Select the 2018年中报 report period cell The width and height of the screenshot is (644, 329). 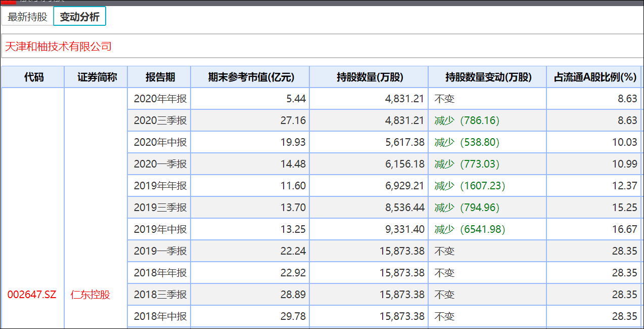tap(160, 316)
